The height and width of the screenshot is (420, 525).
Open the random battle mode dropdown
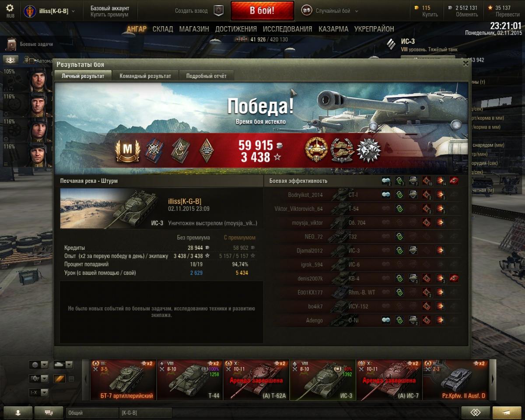[330, 11]
